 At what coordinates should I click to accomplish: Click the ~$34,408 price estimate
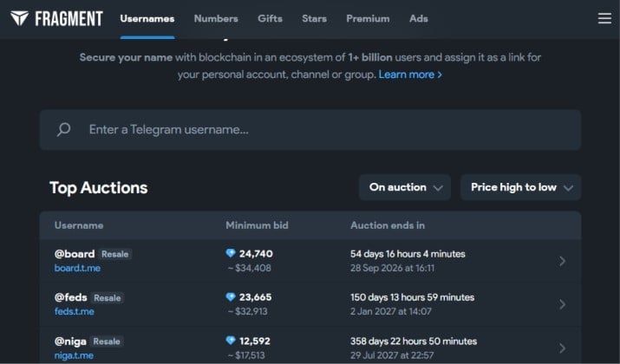[250, 268]
